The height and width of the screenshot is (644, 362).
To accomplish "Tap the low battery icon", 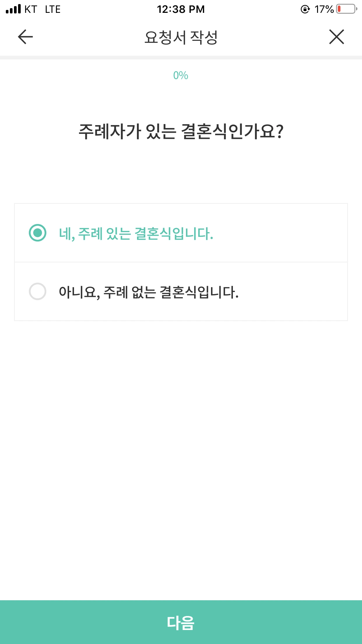I will click(347, 9).
